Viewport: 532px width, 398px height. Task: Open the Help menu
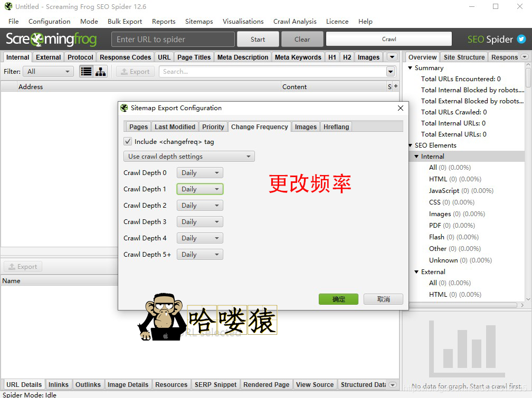[x=365, y=22]
